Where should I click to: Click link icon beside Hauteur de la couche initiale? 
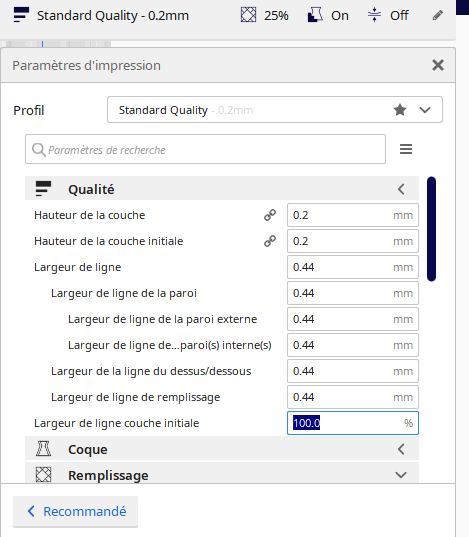(270, 241)
